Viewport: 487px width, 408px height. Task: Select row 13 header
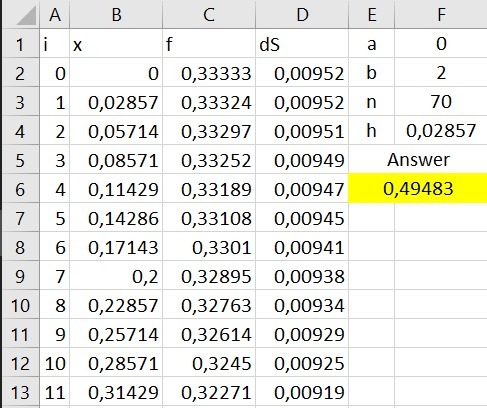(x=21, y=392)
